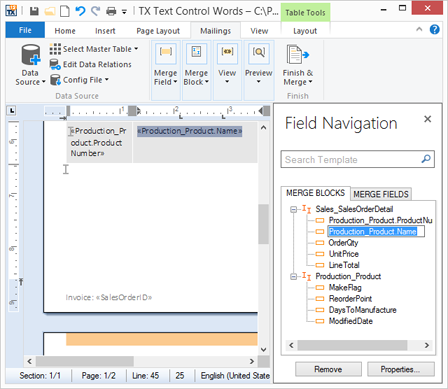Click the Page: 1/2 status bar entry
The image size is (448, 389).
[98, 376]
